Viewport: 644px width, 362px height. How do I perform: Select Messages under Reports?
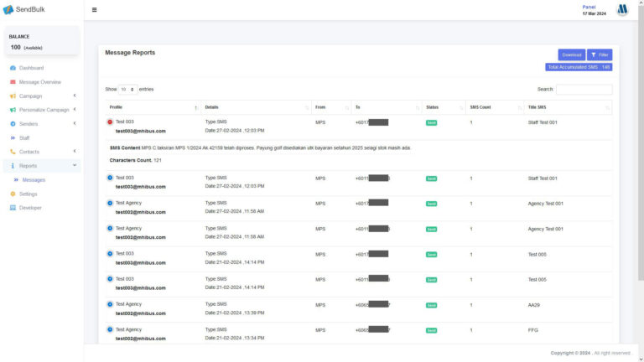34,179
